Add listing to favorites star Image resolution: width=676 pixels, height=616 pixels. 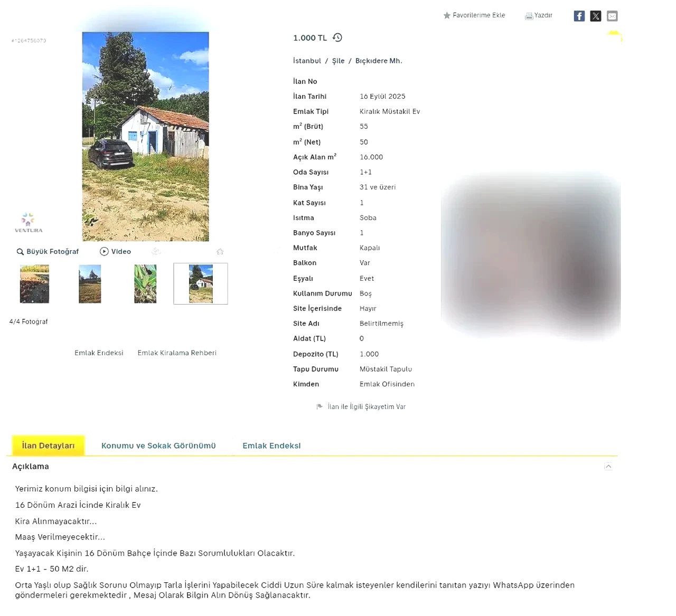pyautogui.click(x=447, y=15)
